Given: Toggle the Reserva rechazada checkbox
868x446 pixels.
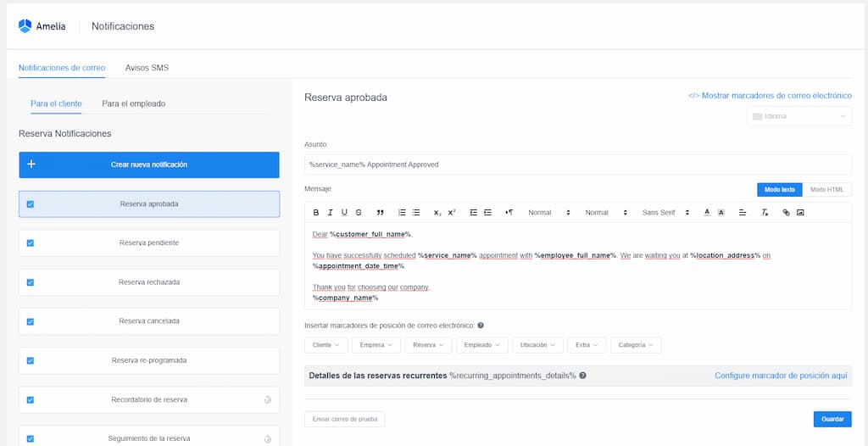Looking at the screenshot, I should [x=31, y=282].
